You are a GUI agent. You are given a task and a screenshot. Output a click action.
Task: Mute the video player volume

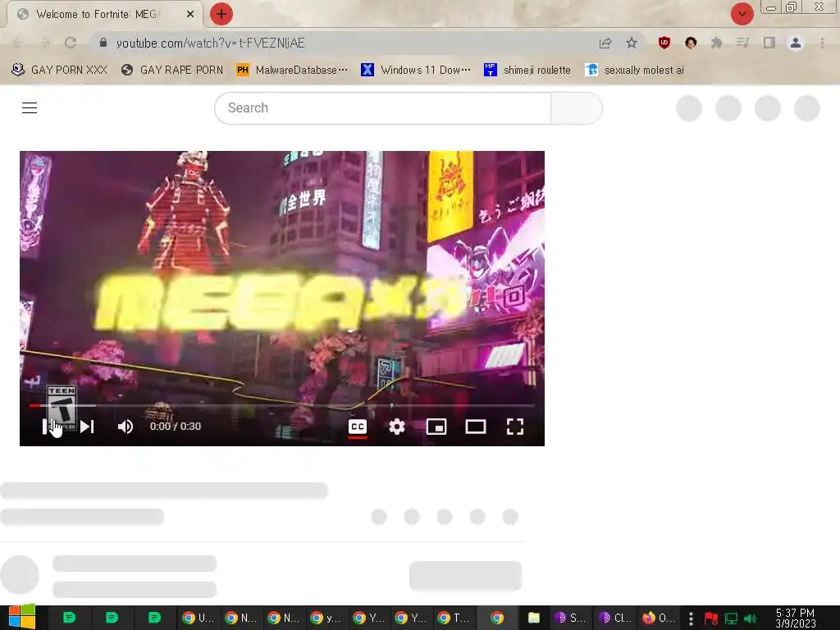(126, 427)
